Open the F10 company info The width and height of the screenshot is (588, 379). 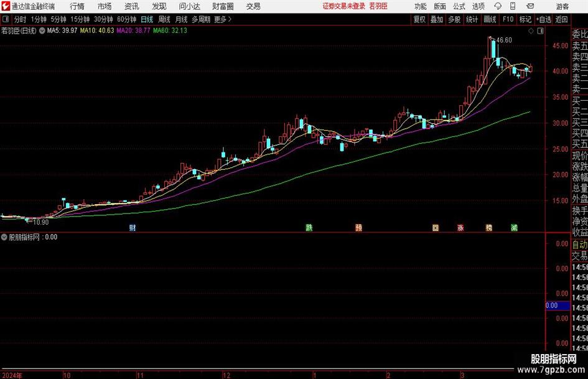tap(508, 19)
